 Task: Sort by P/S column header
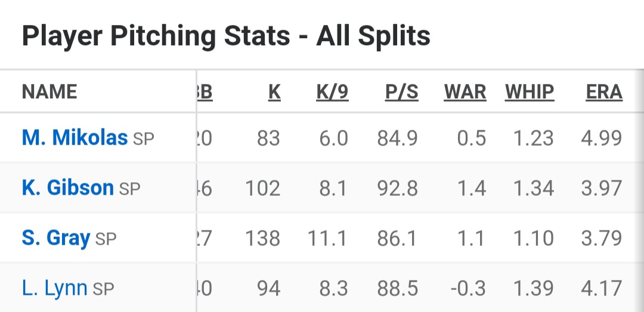[x=401, y=92]
